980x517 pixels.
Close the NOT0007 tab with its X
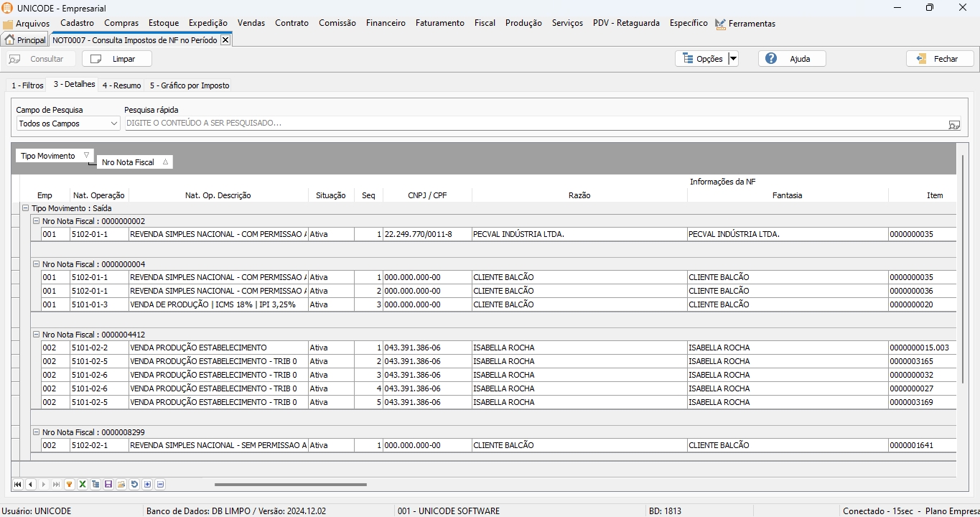(x=225, y=40)
